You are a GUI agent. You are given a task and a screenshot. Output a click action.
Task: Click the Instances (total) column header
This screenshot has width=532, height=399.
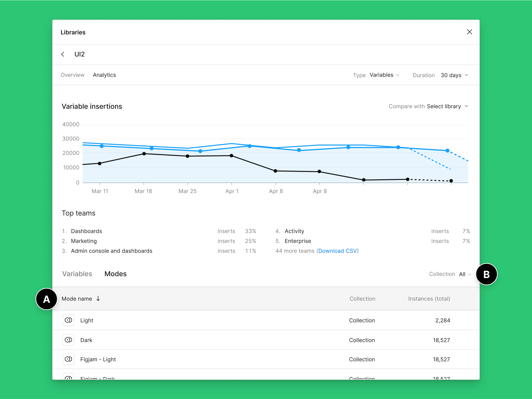click(x=429, y=299)
